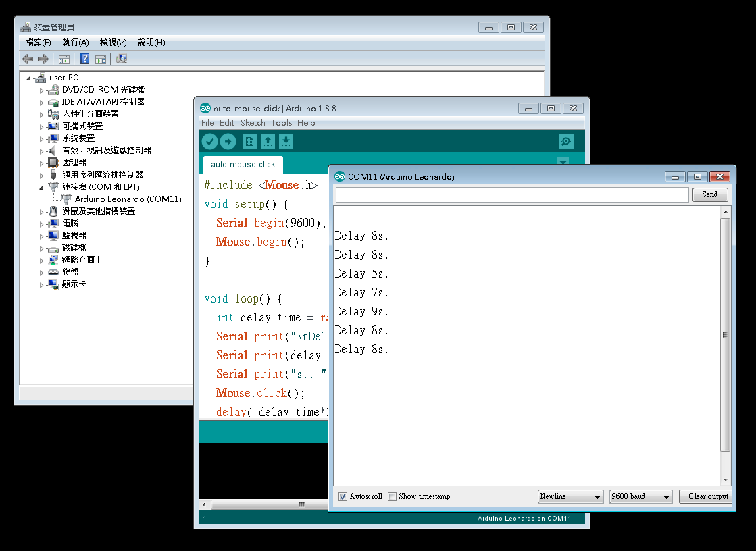
Task: Click the 監視器 monitor icon
Action: [53, 236]
